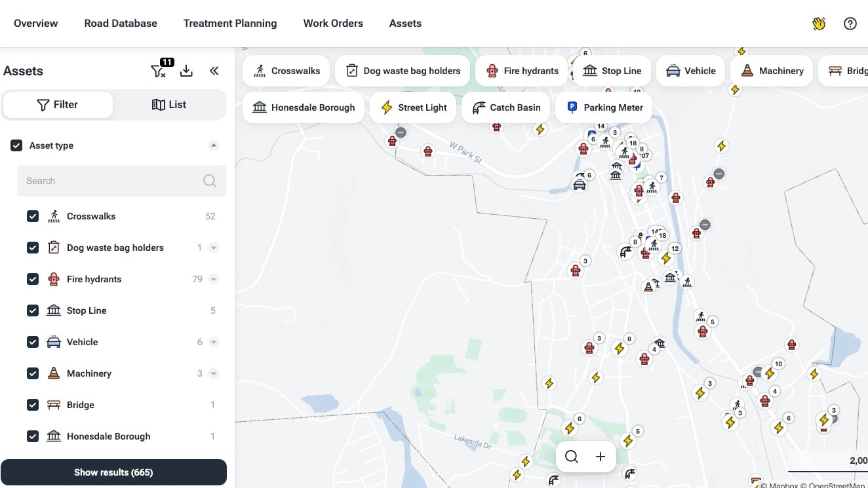Click the Machinery cone icon in the list
The height and width of the screenshot is (488, 868).
coord(54,373)
